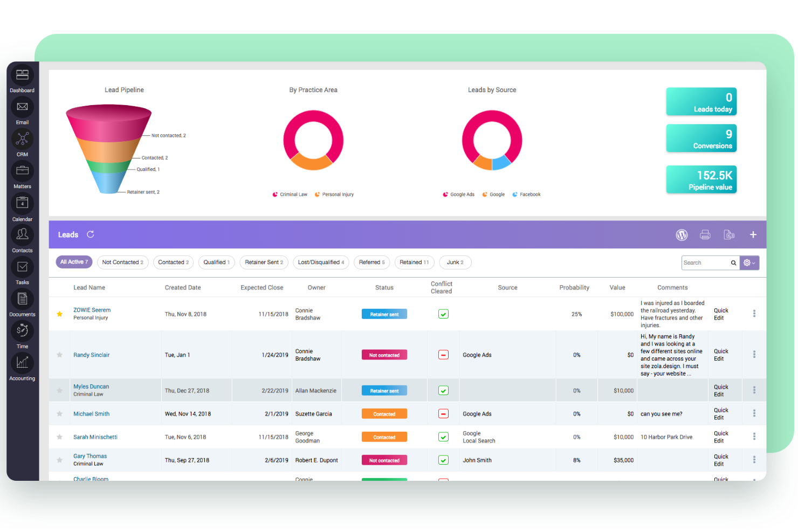The image size is (798, 532).
Task: Open the Time tracking sidebar icon
Action: coord(22,331)
